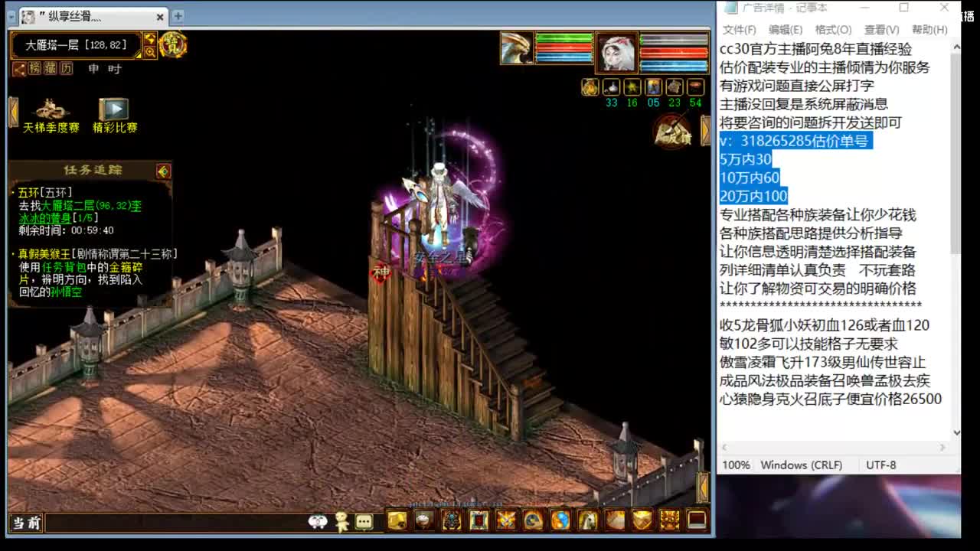Open the 查看(V) menu in Notepad
This screenshot has width=980, height=551.
click(881, 30)
